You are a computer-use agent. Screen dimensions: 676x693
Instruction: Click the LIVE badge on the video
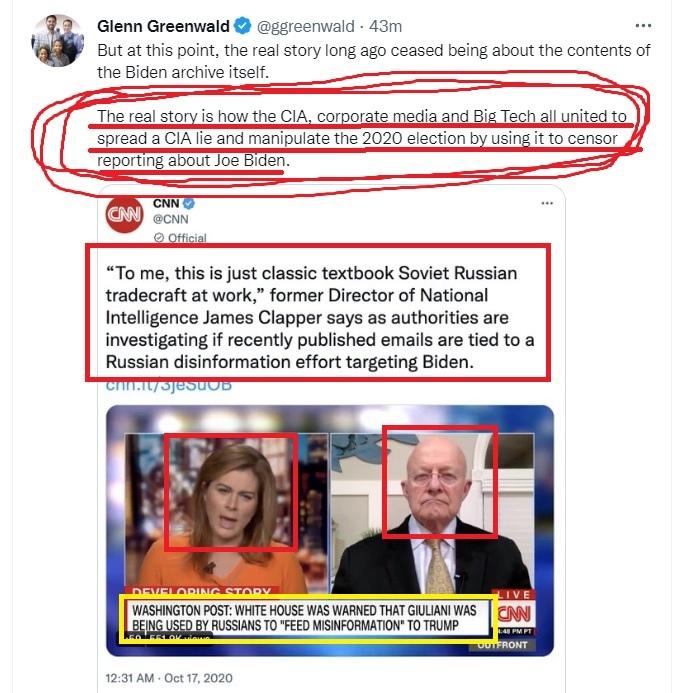coord(513,595)
